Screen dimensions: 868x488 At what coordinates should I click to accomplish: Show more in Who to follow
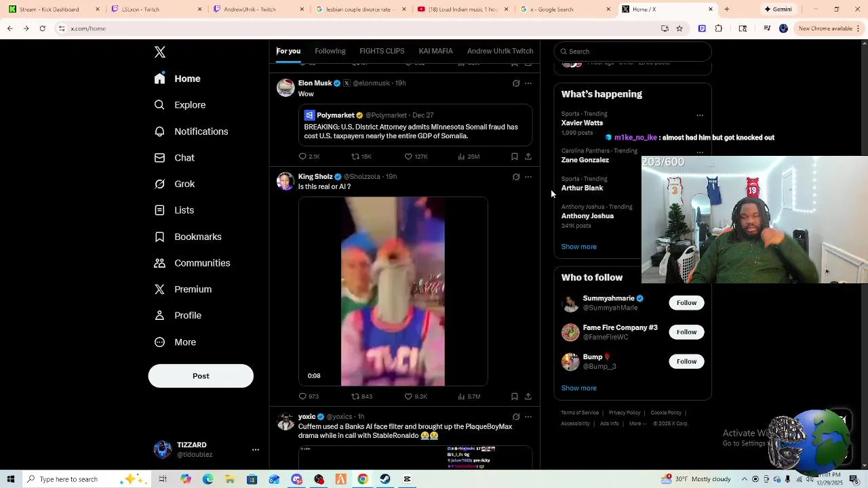point(579,388)
